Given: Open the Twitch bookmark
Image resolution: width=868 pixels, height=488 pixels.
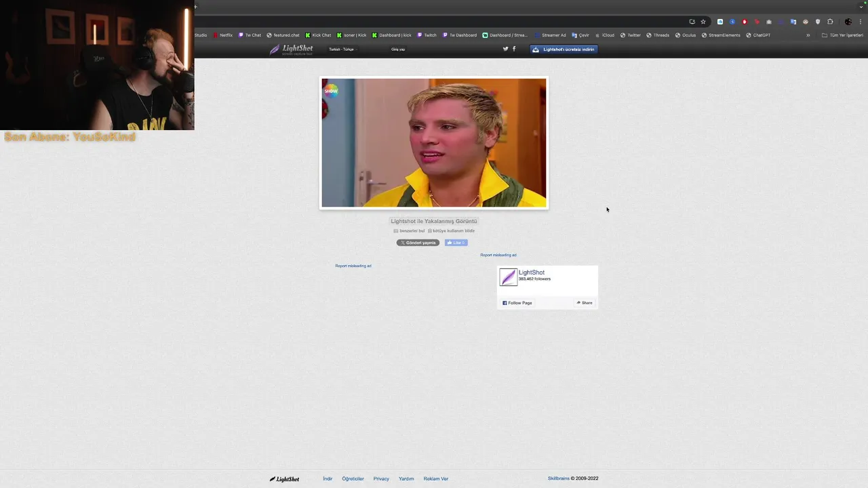Looking at the screenshot, I should pos(427,35).
